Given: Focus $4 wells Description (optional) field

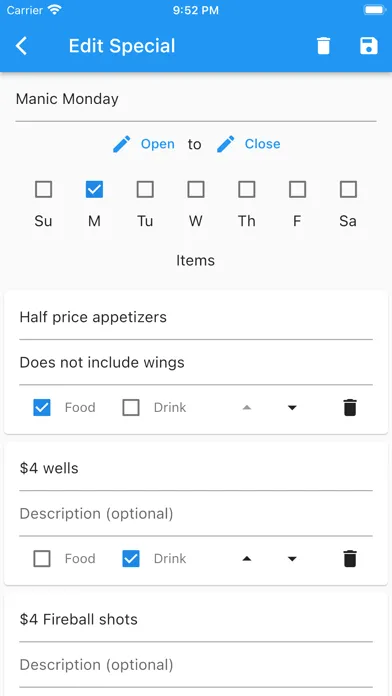Looking at the screenshot, I should 196,514.
